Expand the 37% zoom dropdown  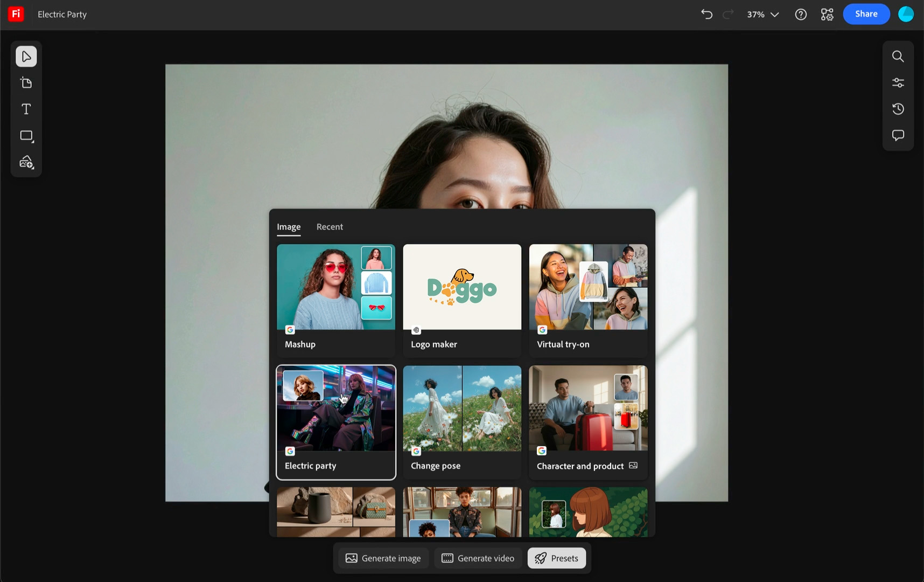coord(762,15)
